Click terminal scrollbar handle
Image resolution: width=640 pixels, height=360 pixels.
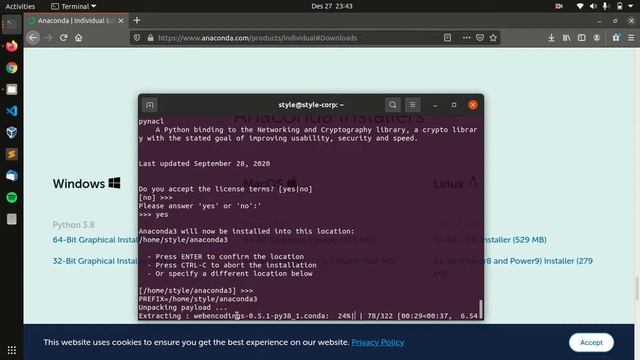481,309
